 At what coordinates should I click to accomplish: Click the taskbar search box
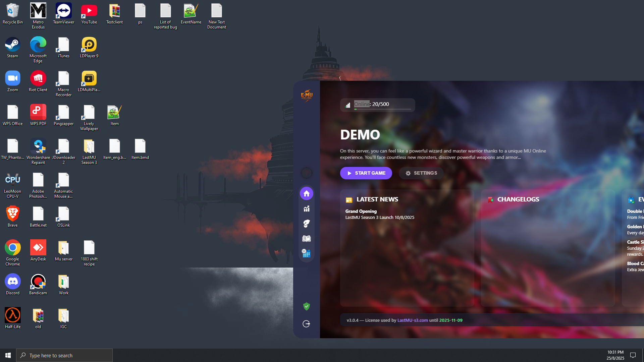pos(64,355)
